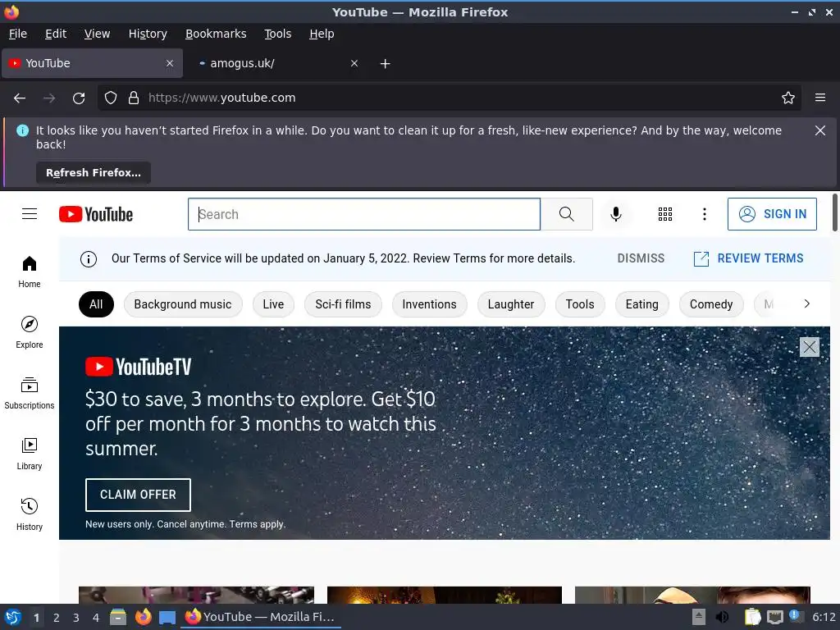Screen dimensions: 840x630
Task: Click the YouTube Firefox taskbar window button
Action: tap(262, 617)
